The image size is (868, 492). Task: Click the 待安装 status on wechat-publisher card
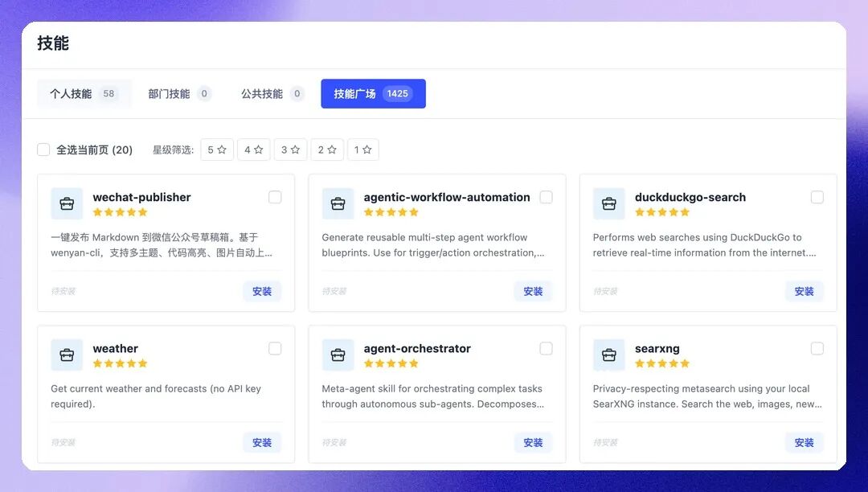[x=63, y=291]
